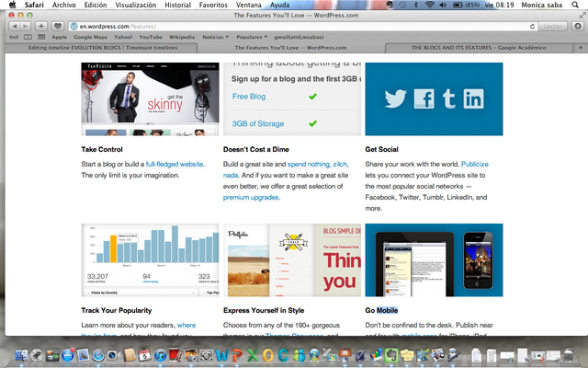
Task: Click the Take Control suit advertisement thumbnail
Action: (x=150, y=99)
